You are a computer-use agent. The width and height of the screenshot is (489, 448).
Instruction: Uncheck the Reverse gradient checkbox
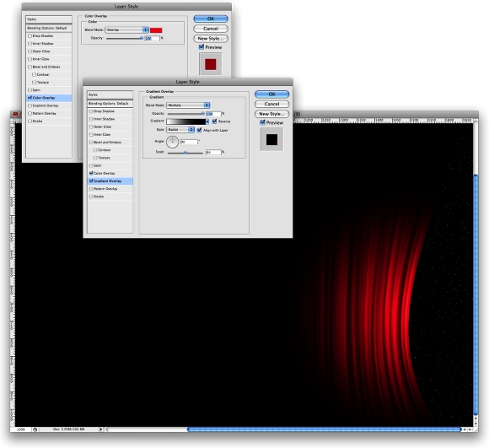[214, 121]
